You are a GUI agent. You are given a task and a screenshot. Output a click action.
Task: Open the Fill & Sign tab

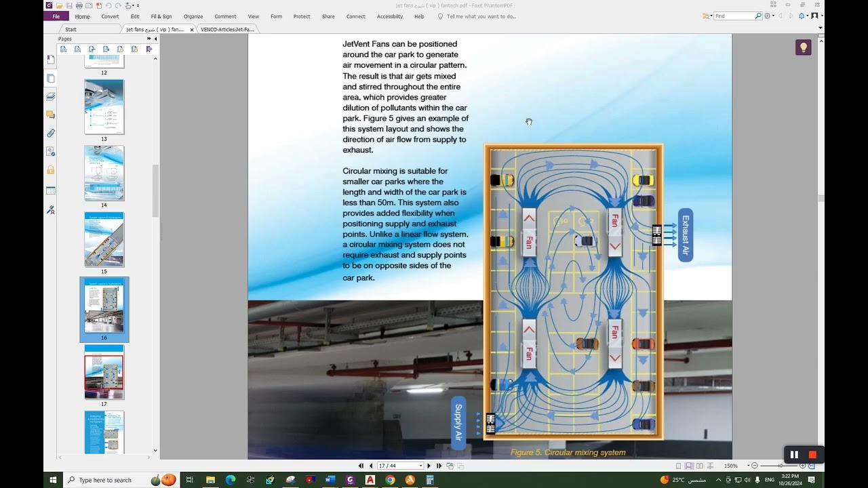[x=161, y=16]
